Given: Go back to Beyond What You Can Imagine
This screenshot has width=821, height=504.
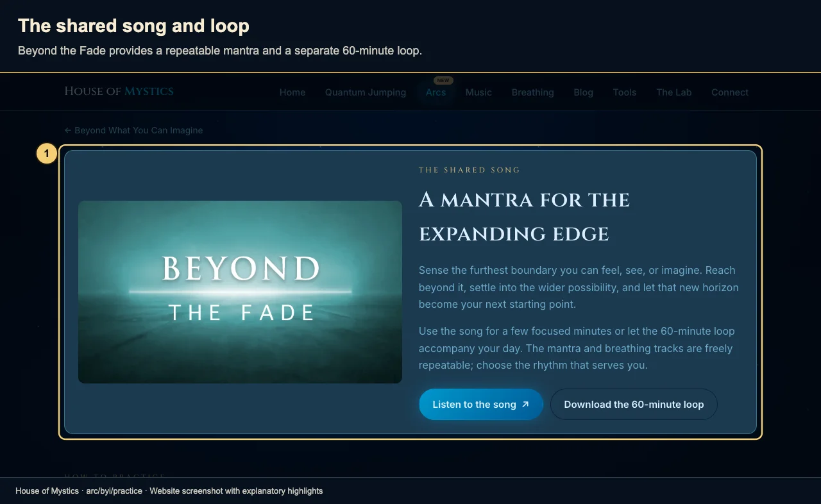Looking at the screenshot, I should 133,130.
